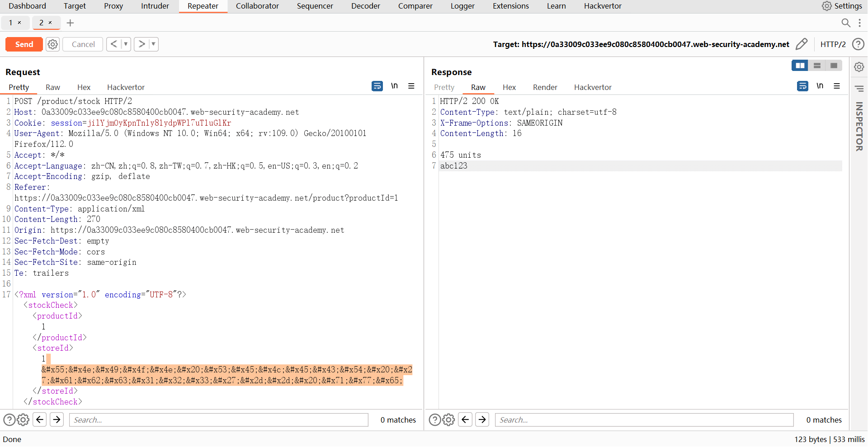
Task: Expand history back dropdown arrow
Action: (126, 44)
